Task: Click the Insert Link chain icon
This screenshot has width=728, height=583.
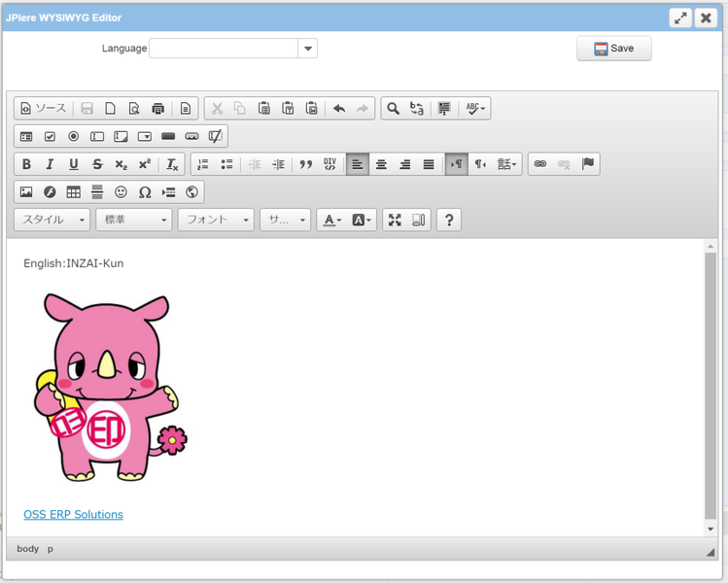Action: coord(540,164)
